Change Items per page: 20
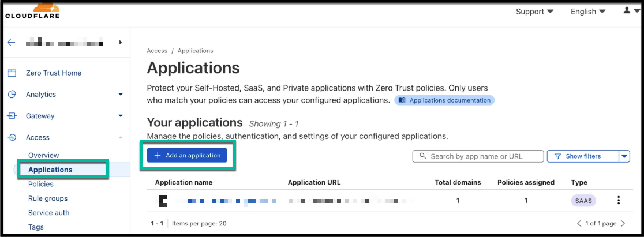Screen dimensions: 644x237 click(x=199, y=223)
